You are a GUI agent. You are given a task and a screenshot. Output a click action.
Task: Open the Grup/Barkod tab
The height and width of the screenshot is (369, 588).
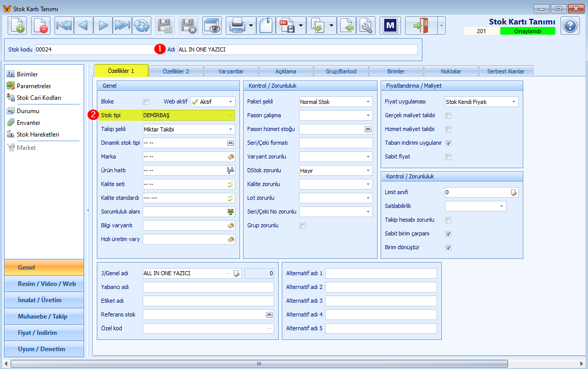tap(341, 71)
